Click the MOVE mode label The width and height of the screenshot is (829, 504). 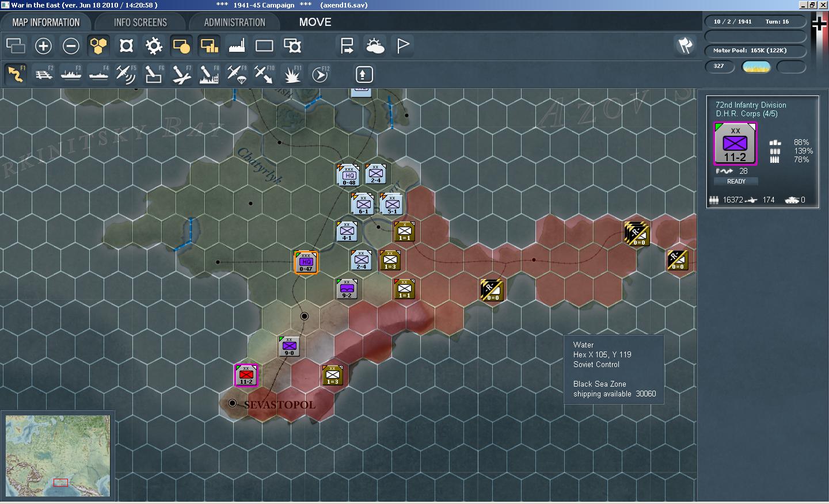[315, 22]
